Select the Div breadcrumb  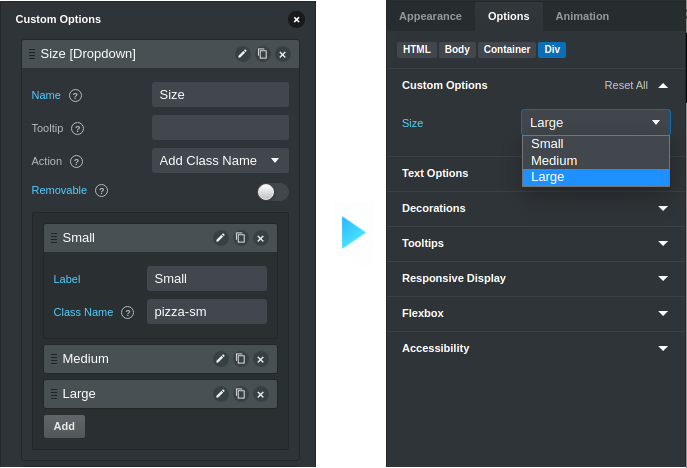(552, 50)
